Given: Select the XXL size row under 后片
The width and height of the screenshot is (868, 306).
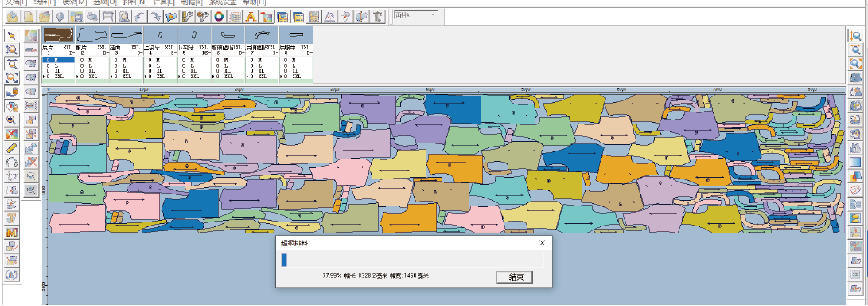Looking at the screenshot, I should tap(58, 76).
